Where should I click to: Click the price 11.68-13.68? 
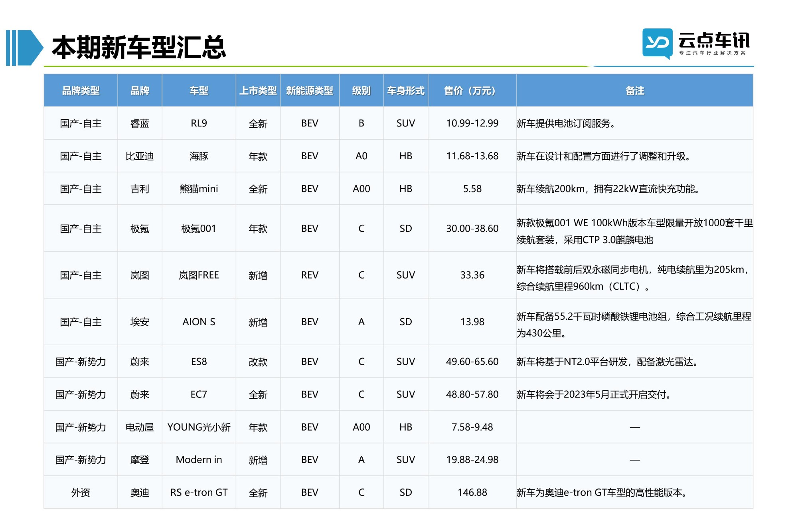click(x=472, y=156)
